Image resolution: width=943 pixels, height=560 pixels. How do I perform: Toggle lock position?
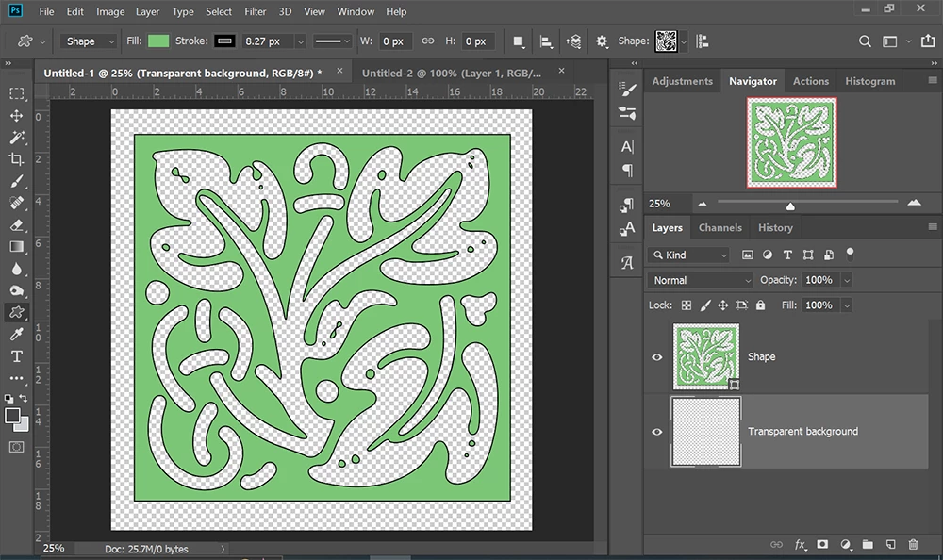click(x=723, y=305)
